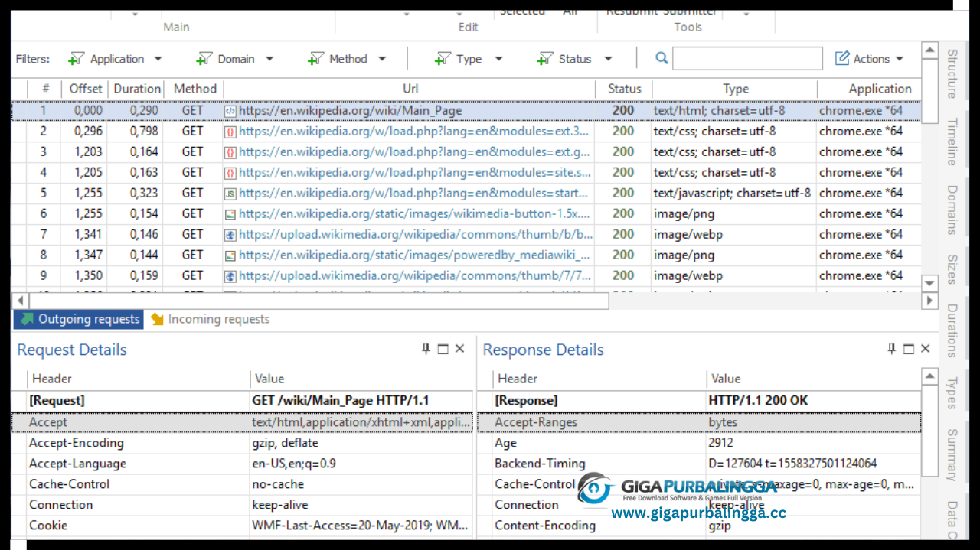Click the CSS icon of request row 4
The image size is (980, 550).
tap(230, 173)
